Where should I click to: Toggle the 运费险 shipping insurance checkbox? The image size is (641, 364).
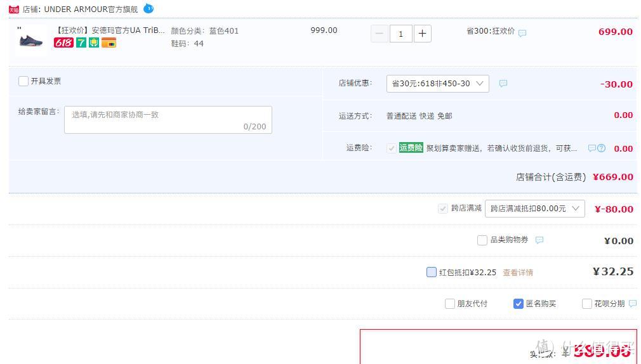392,148
